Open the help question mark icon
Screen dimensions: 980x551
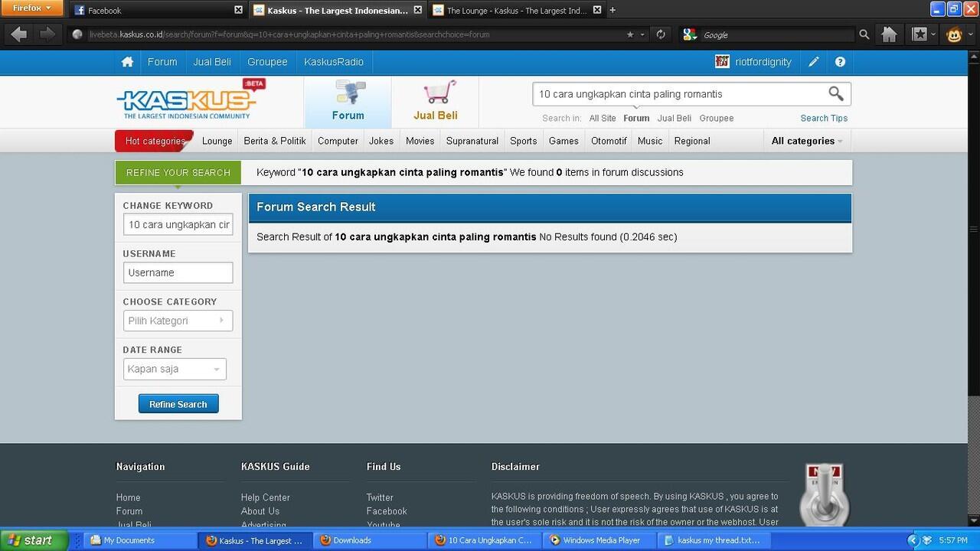pyautogui.click(x=840, y=62)
